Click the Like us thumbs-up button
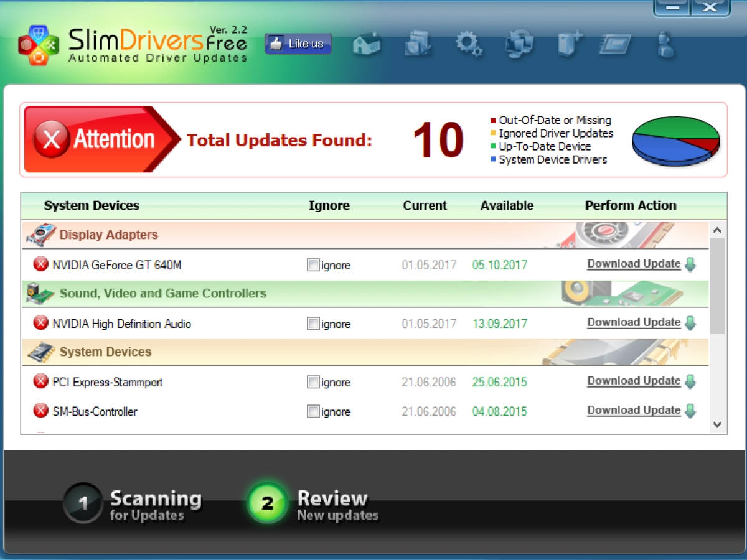The height and width of the screenshot is (560, 747). point(298,44)
